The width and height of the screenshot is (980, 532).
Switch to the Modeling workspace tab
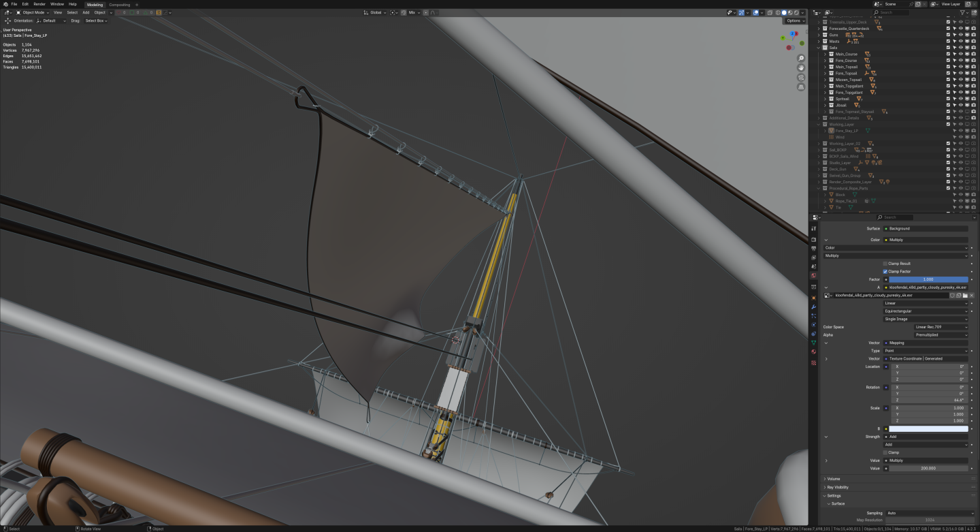pyautogui.click(x=95, y=4)
